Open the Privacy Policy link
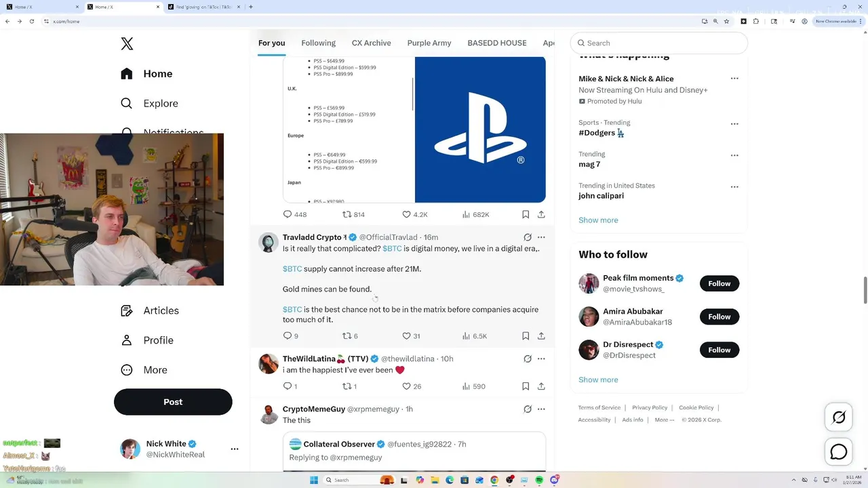Viewport: 868px width, 488px height. (x=650, y=407)
